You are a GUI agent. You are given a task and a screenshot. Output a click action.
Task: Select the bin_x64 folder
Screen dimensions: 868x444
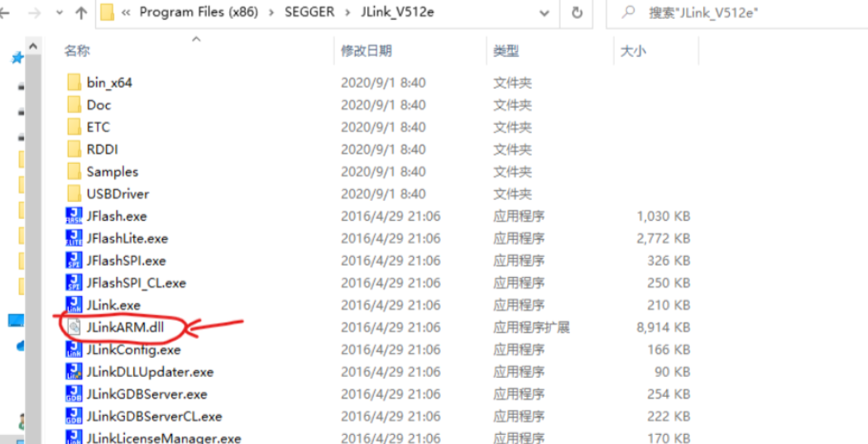pyautogui.click(x=109, y=83)
